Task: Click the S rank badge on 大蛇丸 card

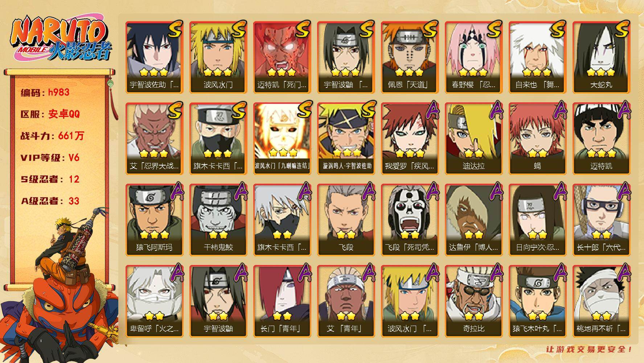Action: point(622,29)
